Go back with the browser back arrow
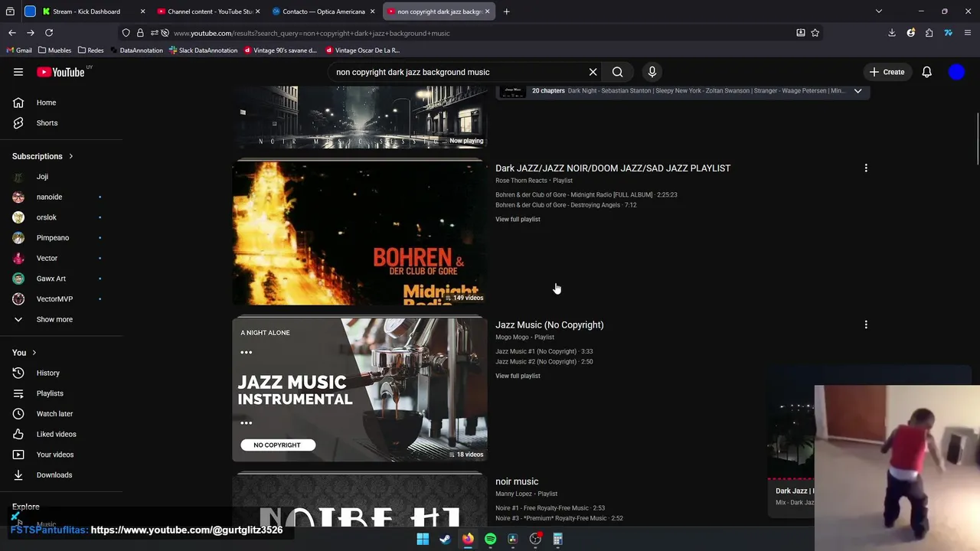The width and height of the screenshot is (980, 551). 12,33
